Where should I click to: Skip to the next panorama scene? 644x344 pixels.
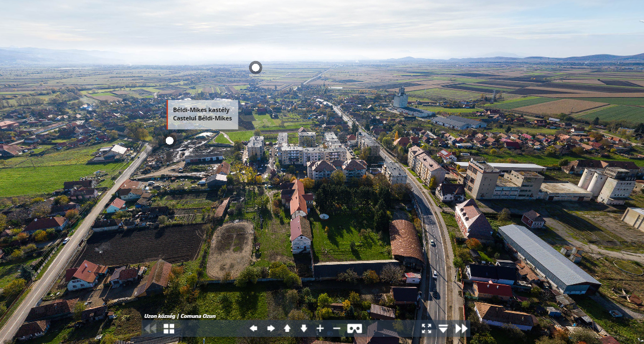point(461,328)
